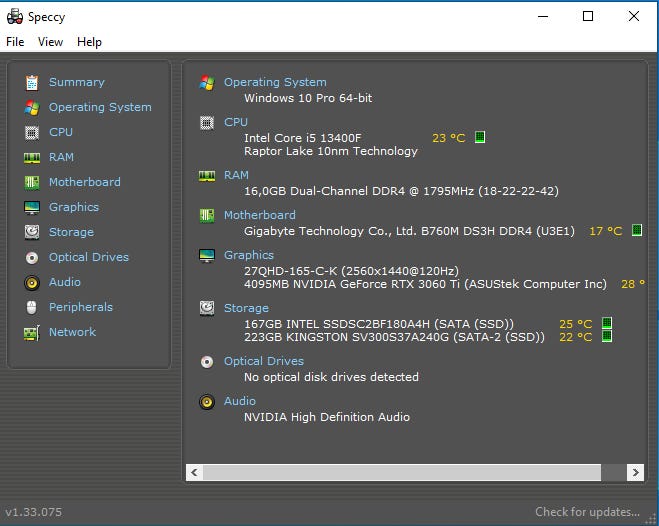The height and width of the screenshot is (526, 659).
Task: Click the Operating System heading link in summary
Action: click(275, 82)
